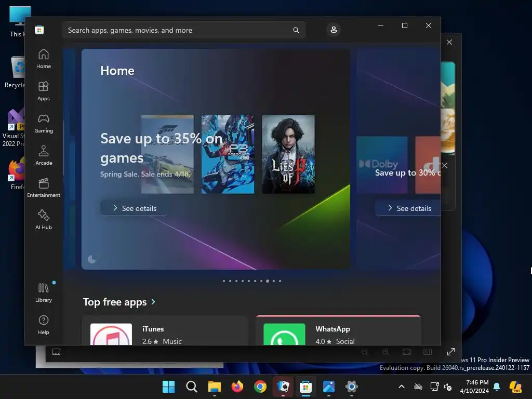Dismiss the small X in background window
Viewport: 532px width, 399px height.
445,166
